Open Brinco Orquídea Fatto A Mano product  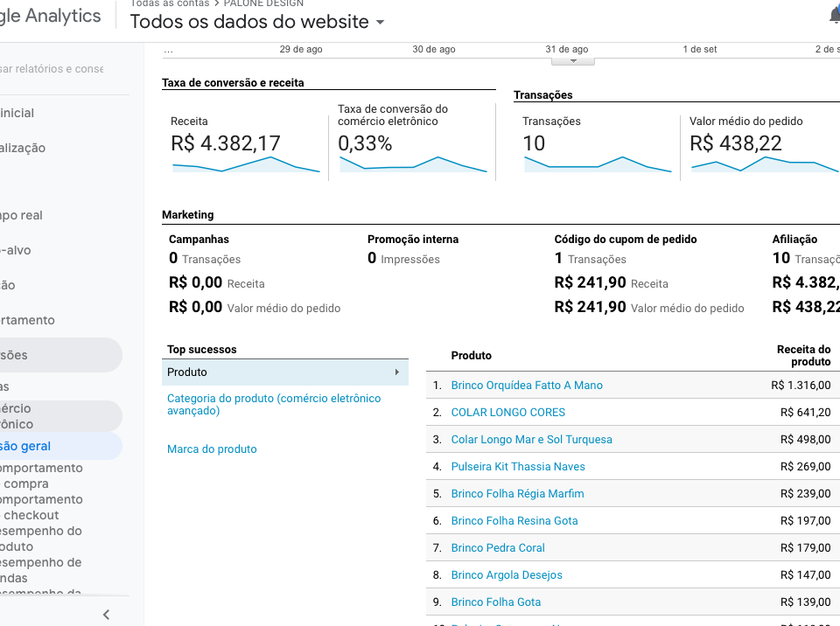click(527, 386)
